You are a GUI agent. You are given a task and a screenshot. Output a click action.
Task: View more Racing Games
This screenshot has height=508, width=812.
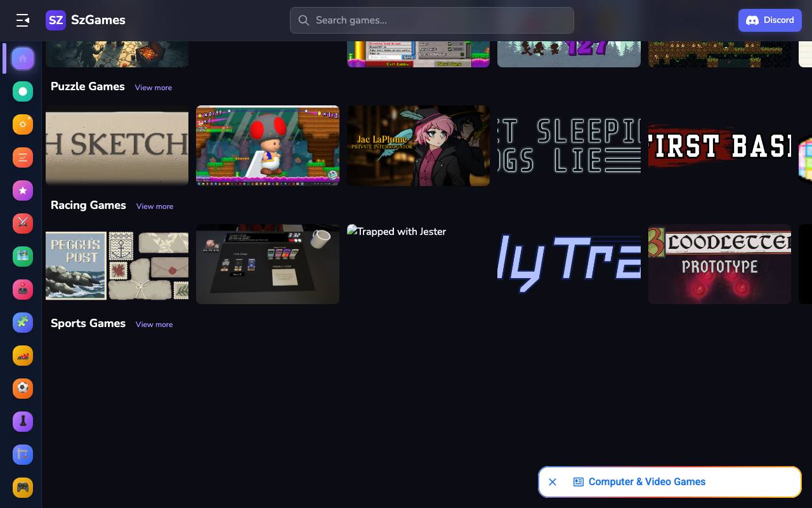[155, 206]
